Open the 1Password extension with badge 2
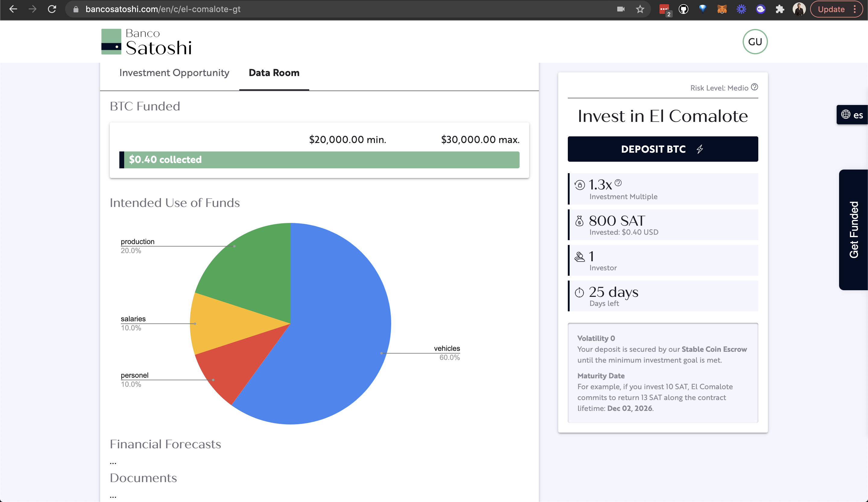868x502 pixels. coord(665,9)
